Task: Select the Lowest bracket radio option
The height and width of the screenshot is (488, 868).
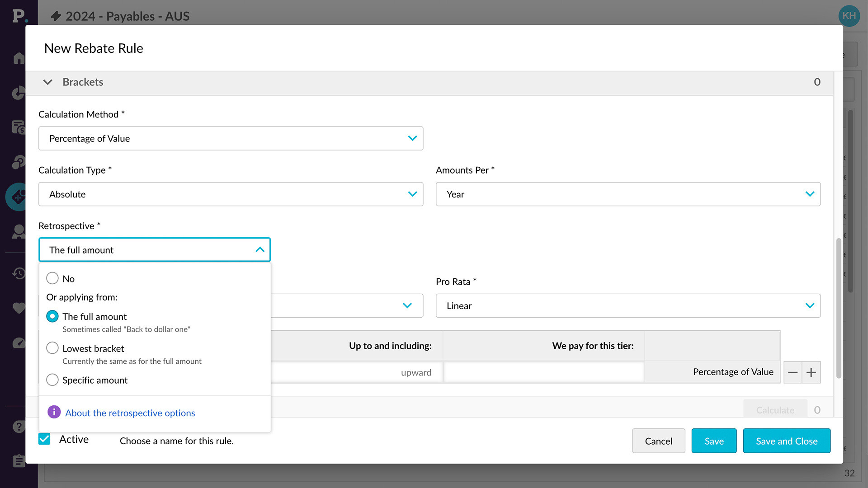Action: (52, 348)
